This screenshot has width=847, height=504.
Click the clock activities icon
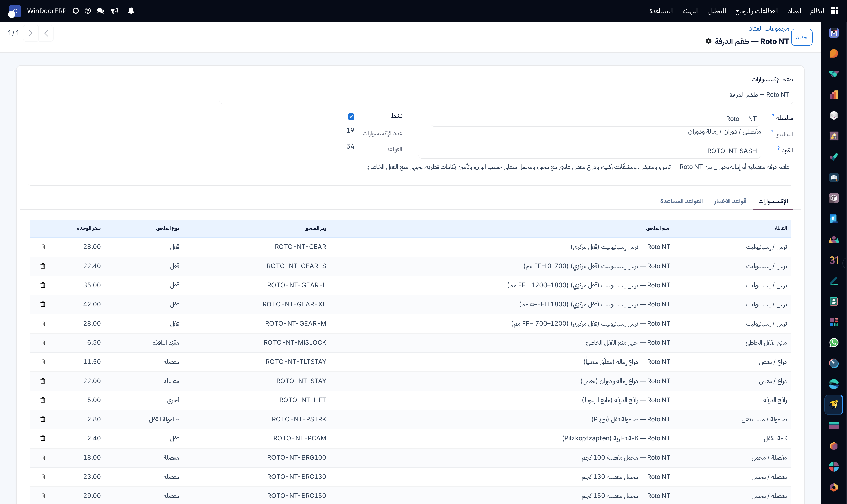click(x=76, y=11)
